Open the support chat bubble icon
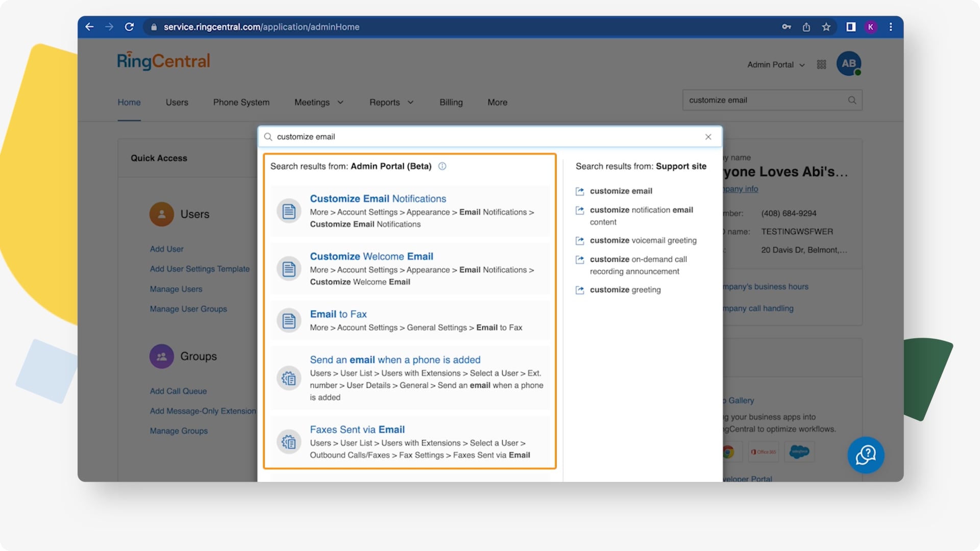Viewport: 980px width, 551px height. point(866,455)
